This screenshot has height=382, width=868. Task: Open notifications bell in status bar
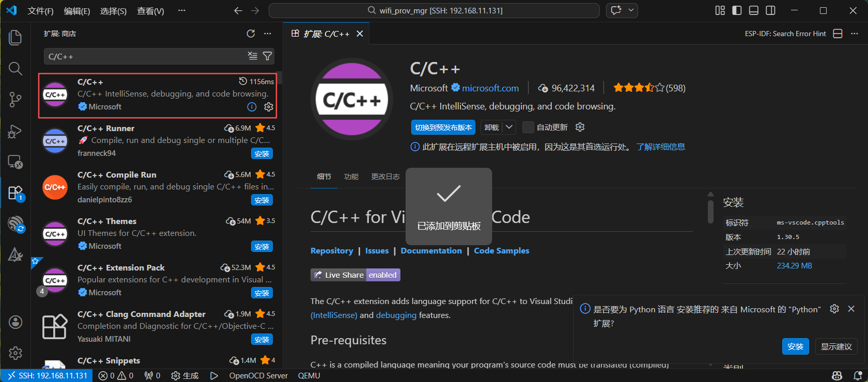(x=858, y=376)
